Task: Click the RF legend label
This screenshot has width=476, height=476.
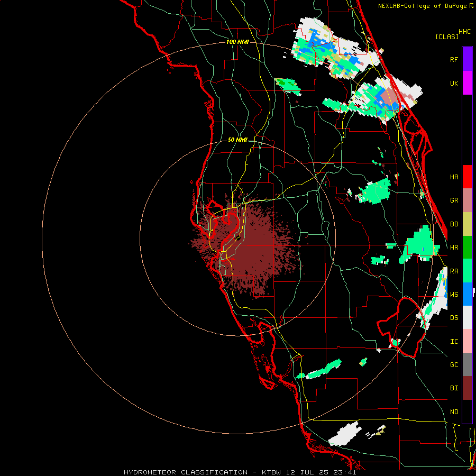Action: [x=454, y=59]
